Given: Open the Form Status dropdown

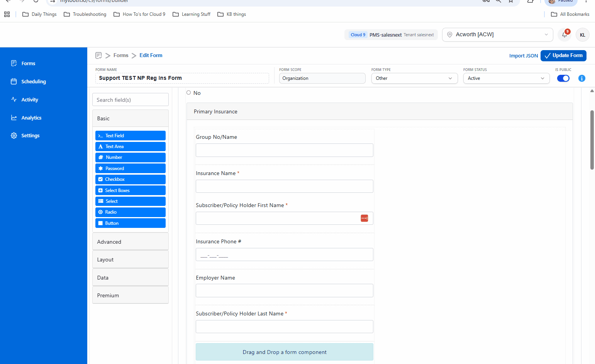Looking at the screenshot, I should pos(506,78).
